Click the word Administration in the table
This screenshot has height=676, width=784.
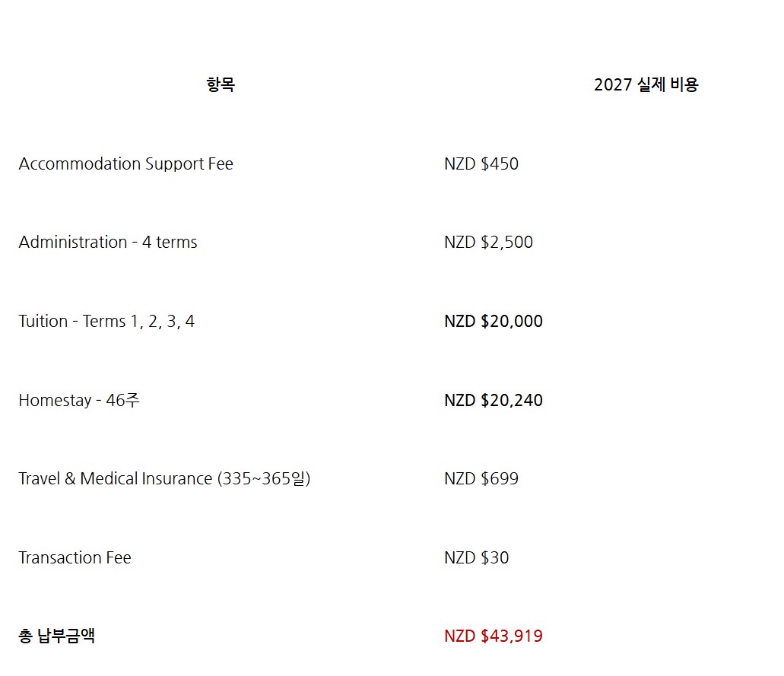73,243
